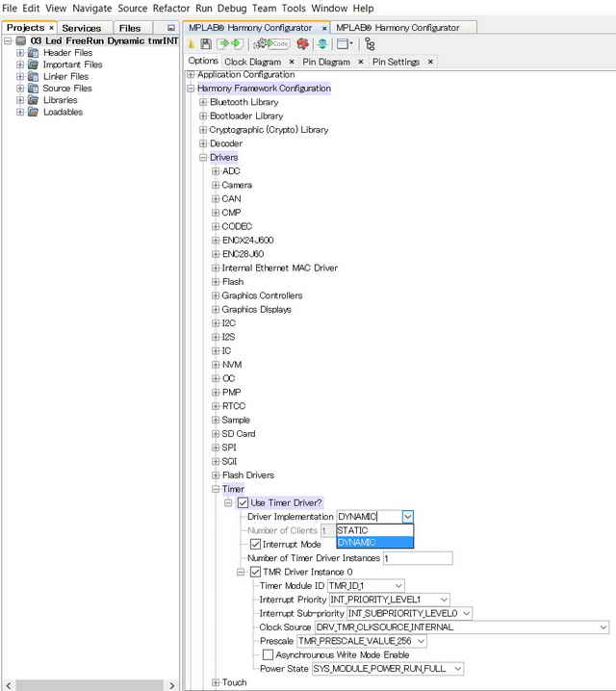Click the tree view hierarchy toolbar icon

pyautogui.click(x=371, y=44)
